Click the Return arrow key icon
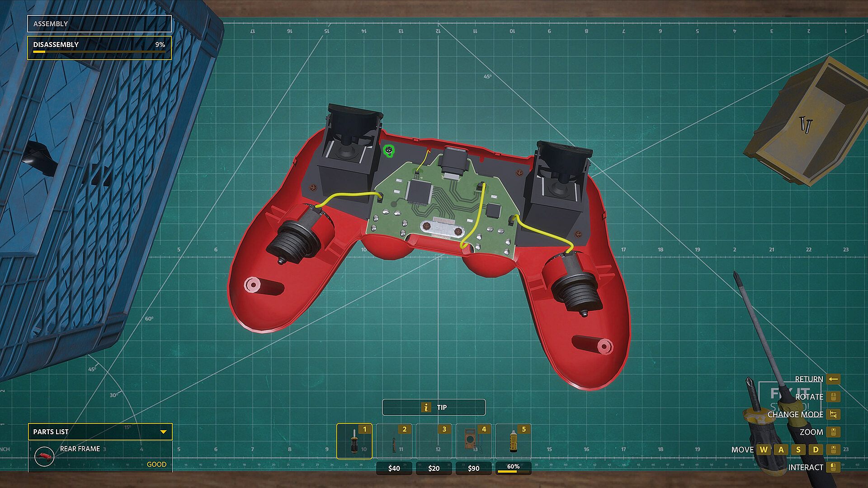868x488 pixels. 833,379
